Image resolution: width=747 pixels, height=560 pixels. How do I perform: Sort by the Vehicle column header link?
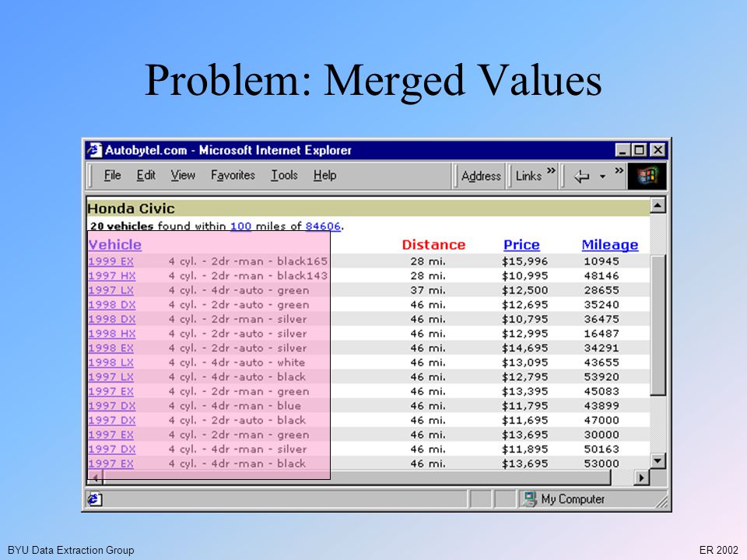tap(115, 245)
